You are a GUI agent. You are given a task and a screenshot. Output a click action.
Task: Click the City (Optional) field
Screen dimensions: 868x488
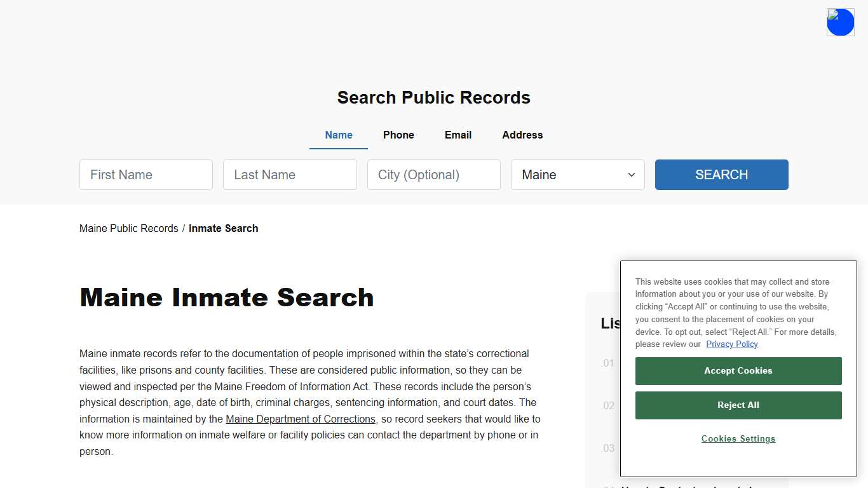(x=433, y=174)
